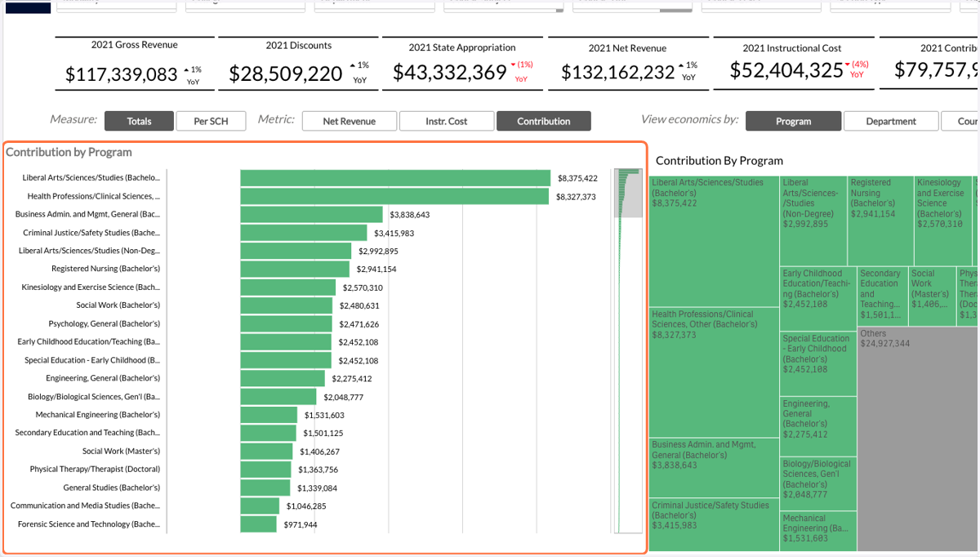Open the 2021 Gross Revenue KPI

pyautogui.click(x=135, y=64)
